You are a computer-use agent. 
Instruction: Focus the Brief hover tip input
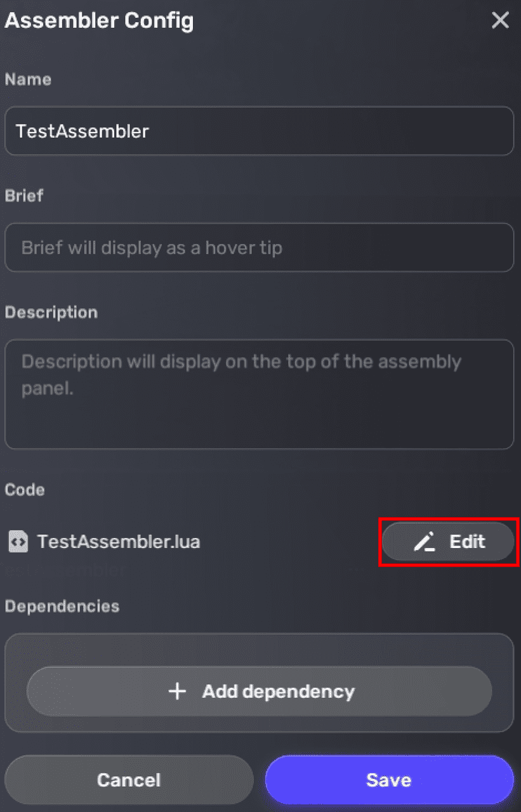[x=259, y=247]
